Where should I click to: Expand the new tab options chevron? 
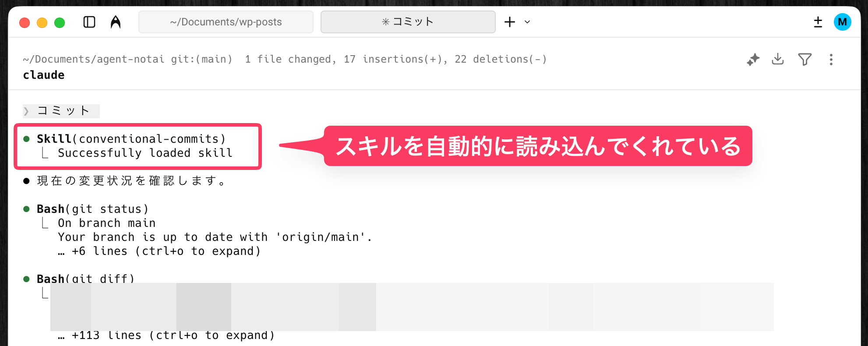(x=527, y=22)
